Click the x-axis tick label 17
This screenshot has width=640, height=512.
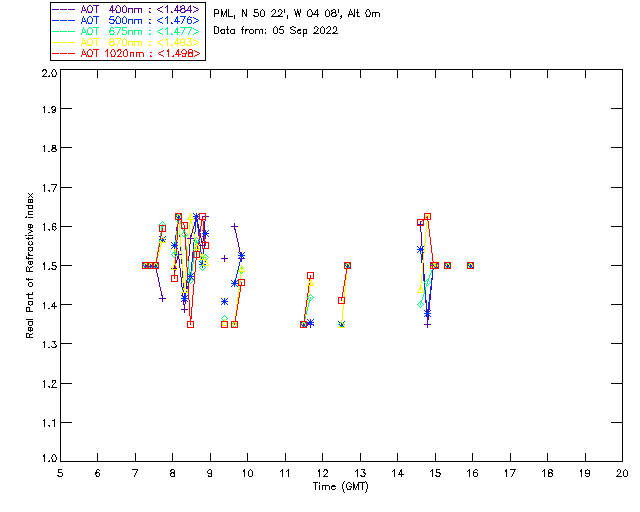510,473
